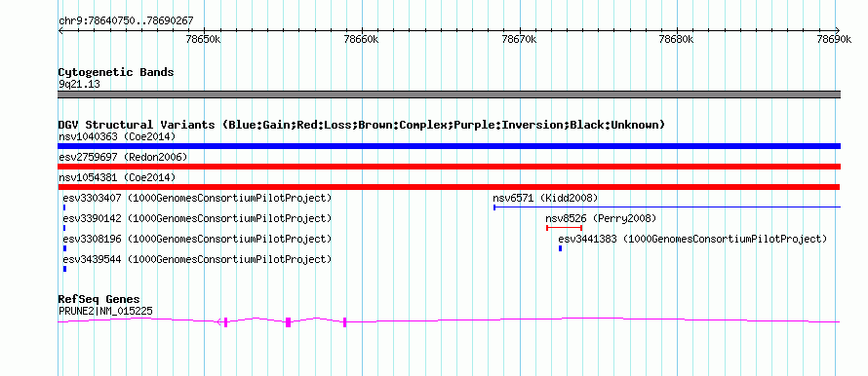This screenshot has height=376, width=868.
Task: Open the nsv1054381 (Coe2014) label
Action: pyautogui.click(x=117, y=177)
